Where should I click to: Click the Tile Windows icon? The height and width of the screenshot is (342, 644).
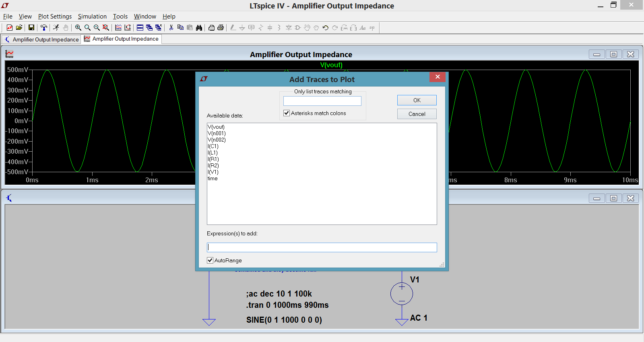pos(140,28)
